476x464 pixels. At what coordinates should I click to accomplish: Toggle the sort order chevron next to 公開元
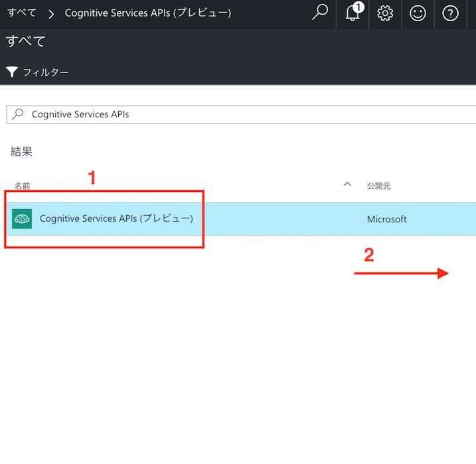347,184
